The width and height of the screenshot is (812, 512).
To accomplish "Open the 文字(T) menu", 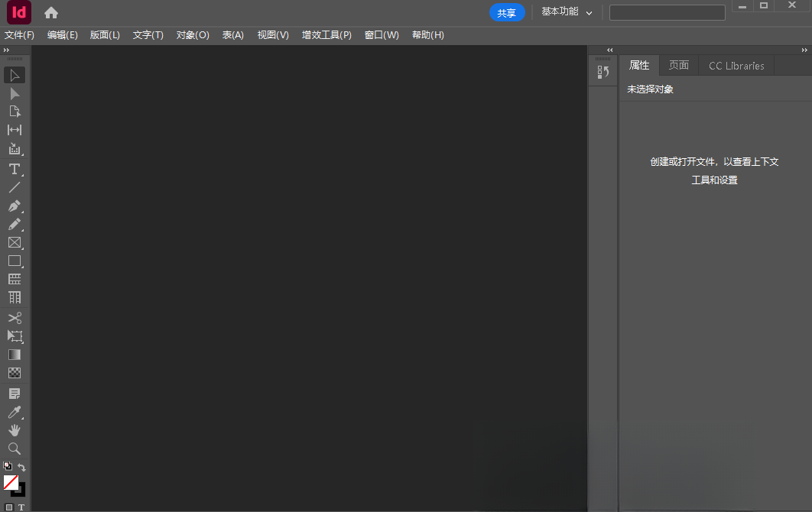I will point(148,35).
